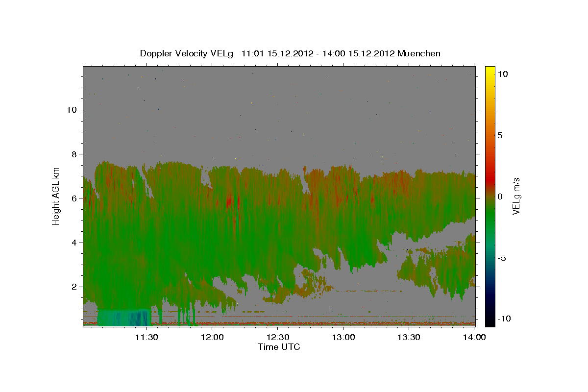Click the "Time UTC" x-axis label
The height and width of the screenshot is (392, 588).
click(x=279, y=347)
